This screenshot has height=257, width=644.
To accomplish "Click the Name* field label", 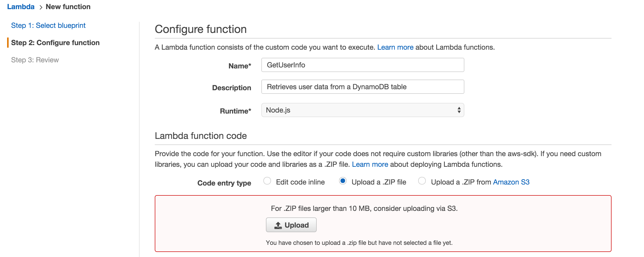I will [x=240, y=66].
